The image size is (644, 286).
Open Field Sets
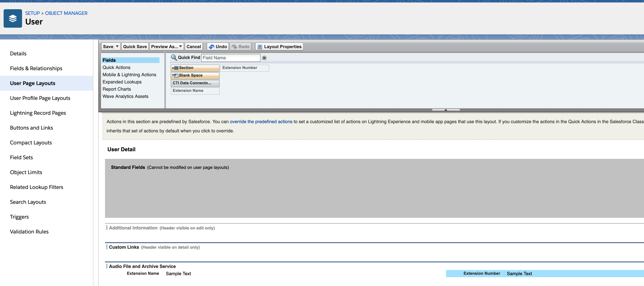[x=21, y=157]
